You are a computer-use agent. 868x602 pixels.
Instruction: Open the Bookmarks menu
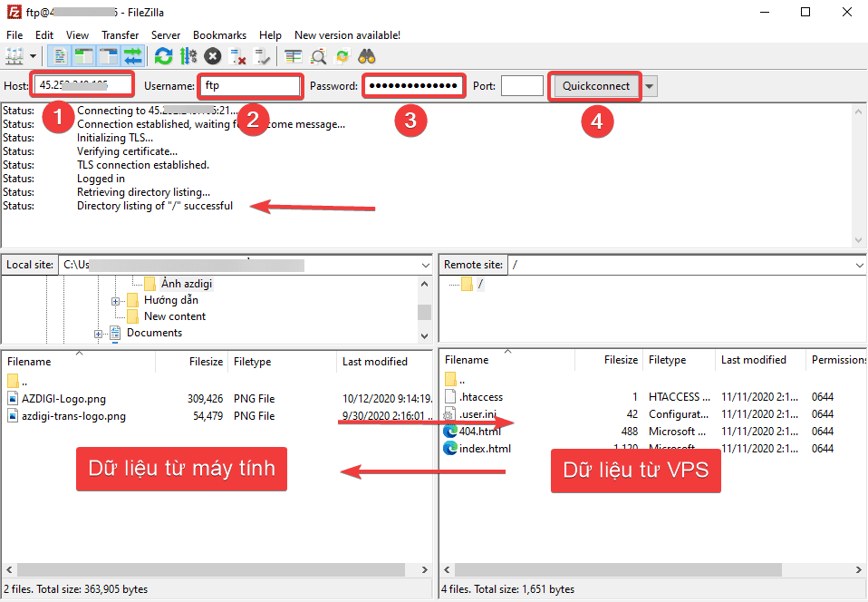pyautogui.click(x=219, y=34)
